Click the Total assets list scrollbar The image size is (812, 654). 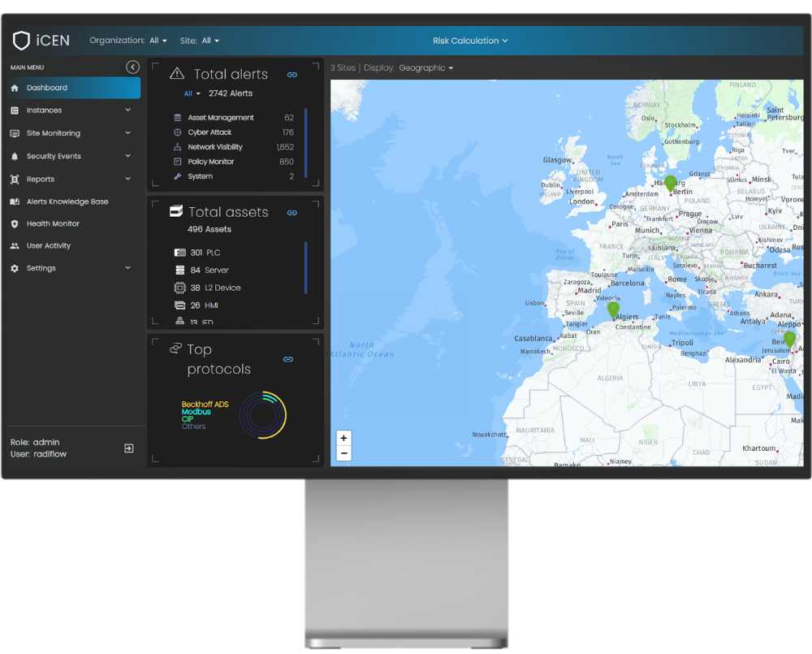coord(306,267)
